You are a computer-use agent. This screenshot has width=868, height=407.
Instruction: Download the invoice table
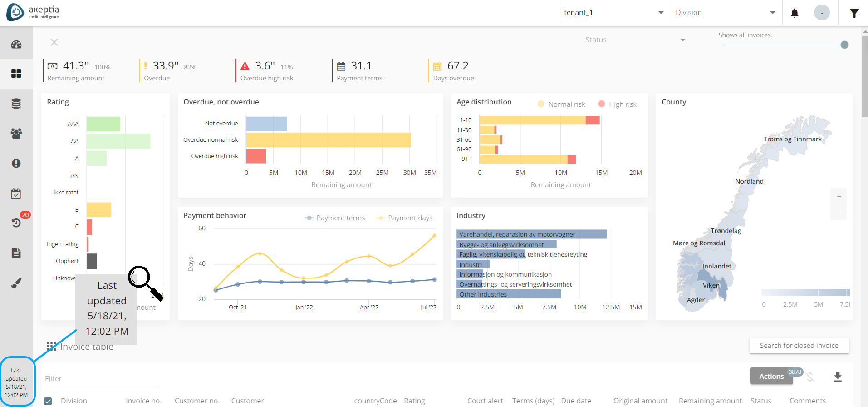[838, 377]
